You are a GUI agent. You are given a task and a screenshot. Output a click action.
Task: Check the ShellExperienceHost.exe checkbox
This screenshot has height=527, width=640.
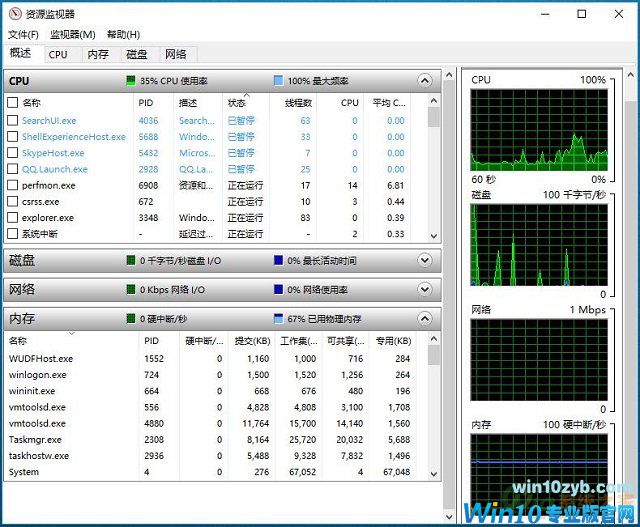(x=13, y=136)
